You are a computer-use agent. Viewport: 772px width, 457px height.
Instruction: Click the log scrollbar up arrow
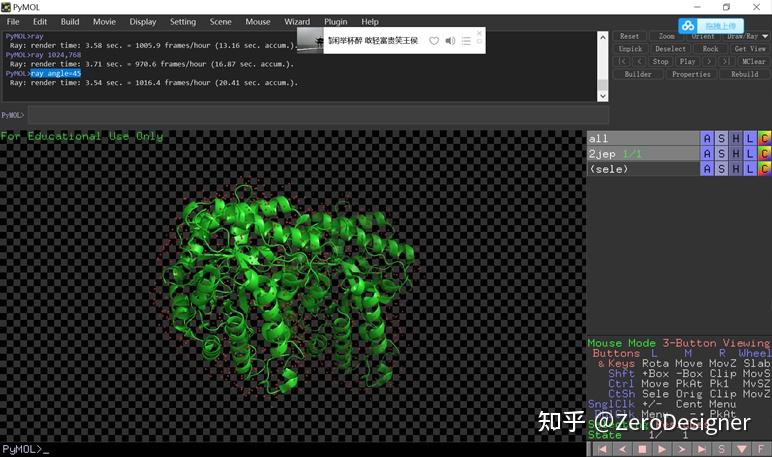coord(603,37)
